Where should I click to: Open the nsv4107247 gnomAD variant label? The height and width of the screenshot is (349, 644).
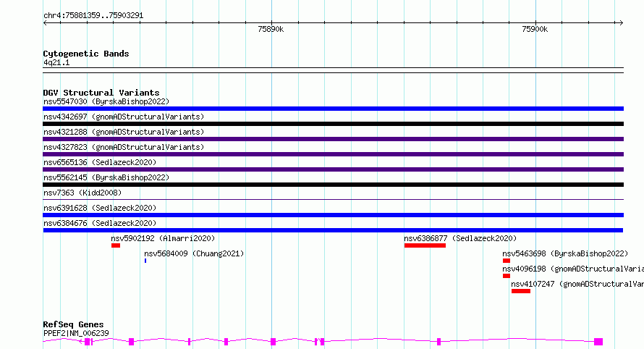(577, 284)
